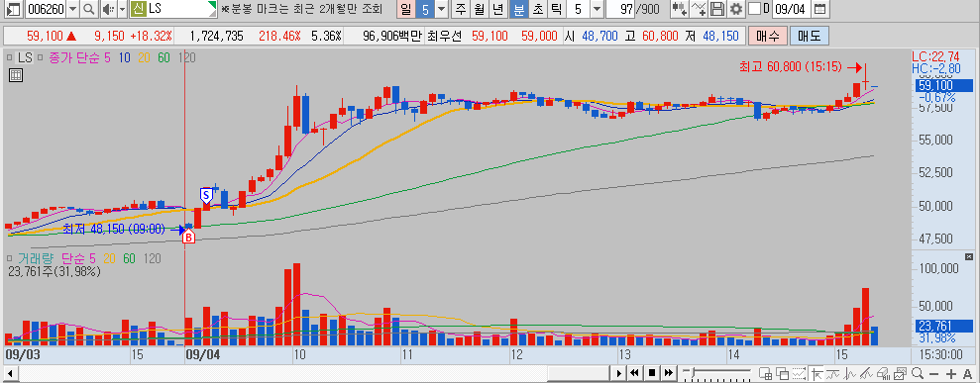Click the 최저 48,150 (09:00) label
Viewport: 980px width, 383px height.
pos(114,229)
